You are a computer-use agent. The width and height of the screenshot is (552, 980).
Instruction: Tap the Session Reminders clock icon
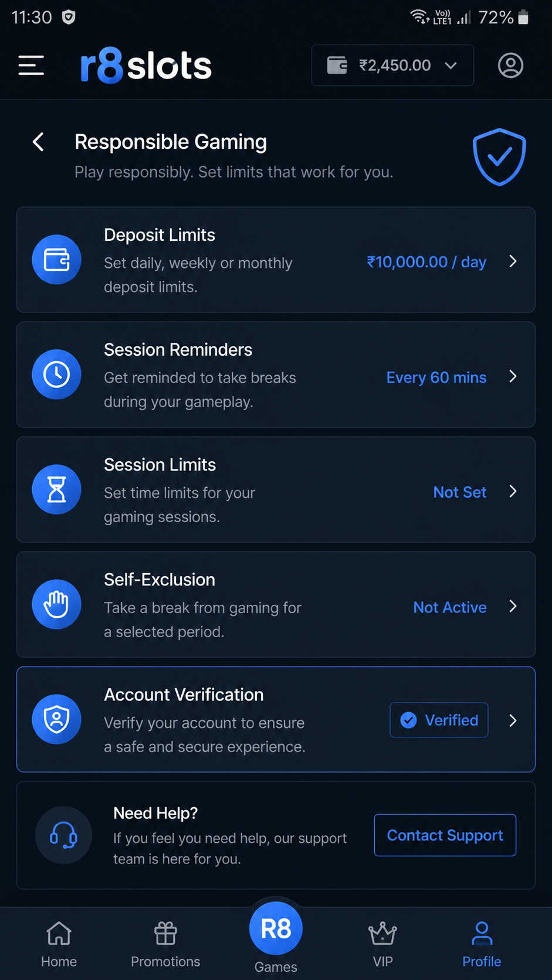click(56, 375)
